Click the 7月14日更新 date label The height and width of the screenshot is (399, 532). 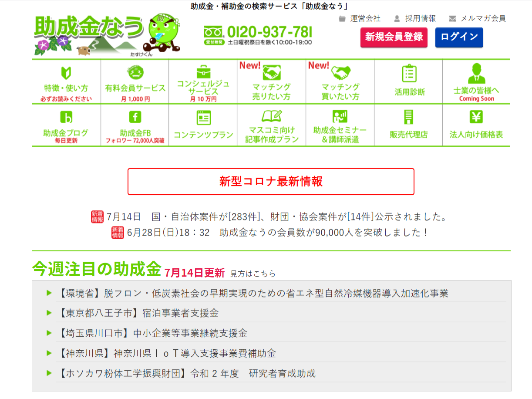[195, 273]
